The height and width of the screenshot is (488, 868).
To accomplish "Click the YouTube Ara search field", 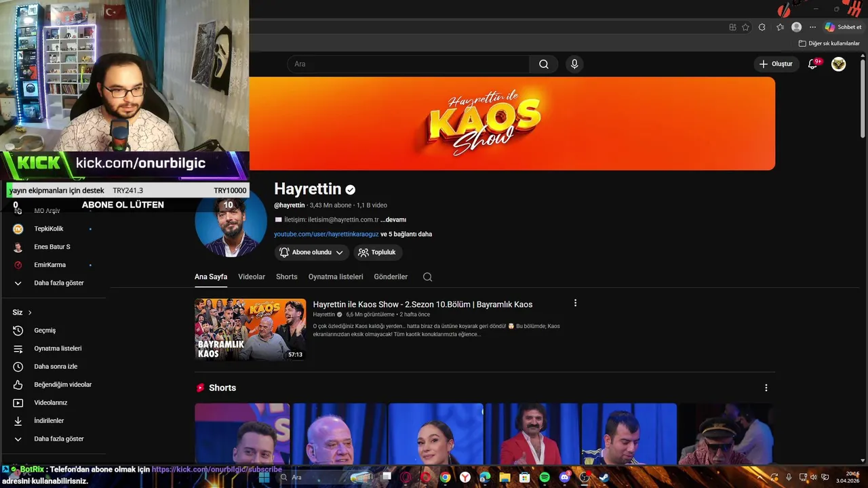I will (x=408, y=64).
